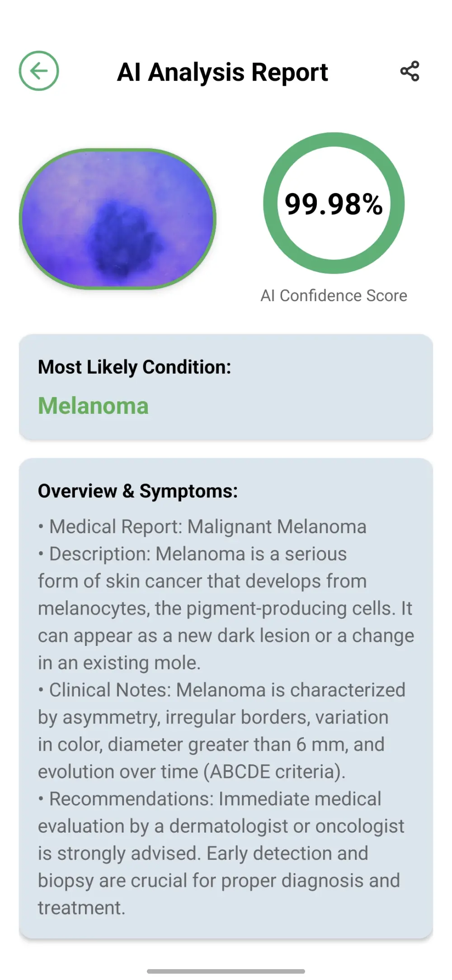Open the skin lesion image thumbnail
The image size is (452, 980).
coord(118,219)
